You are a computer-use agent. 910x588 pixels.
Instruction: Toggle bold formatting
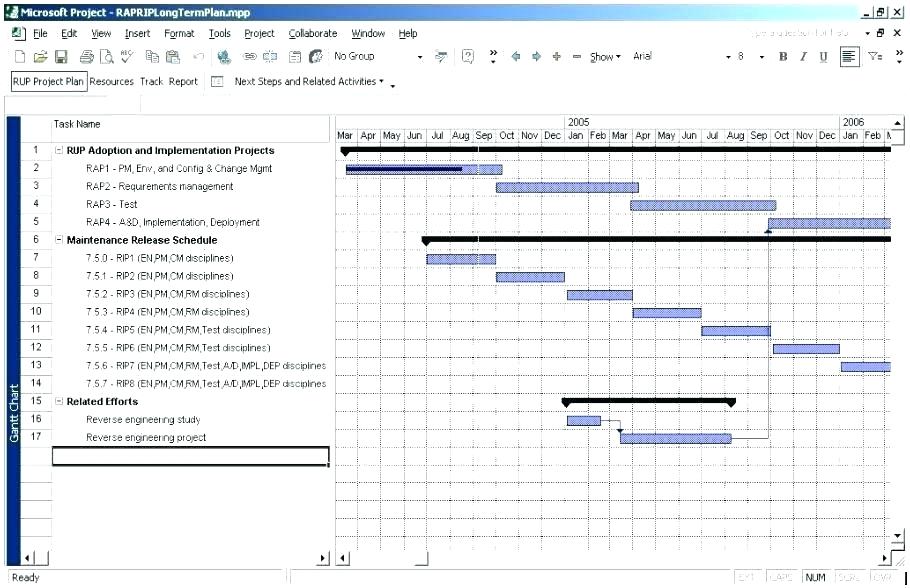pos(783,56)
